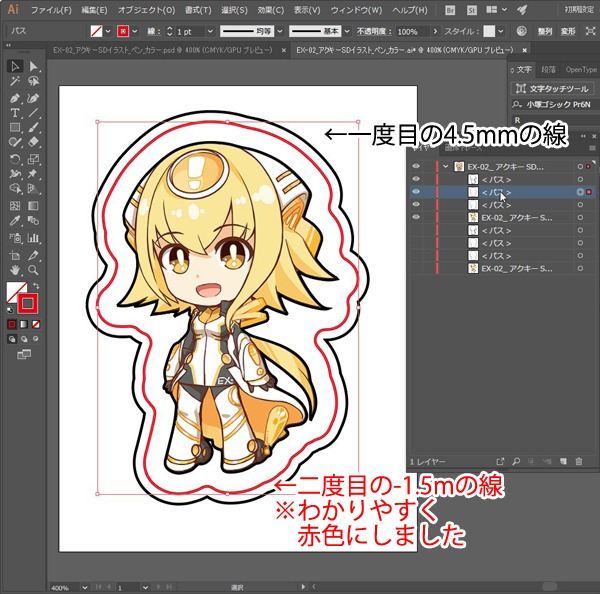Select the Hand tool
Viewport: 600px width, 594px height.
[x=15, y=270]
